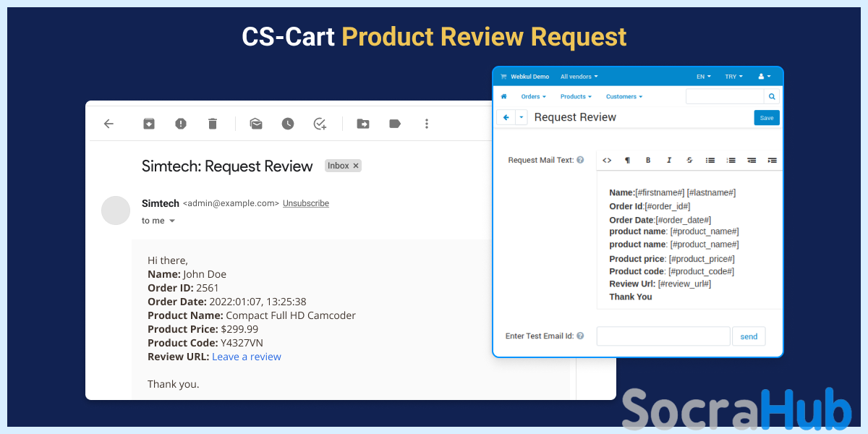Toggle italic formatting in the mail editor
The image size is (868, 434).
click(669, 160)
